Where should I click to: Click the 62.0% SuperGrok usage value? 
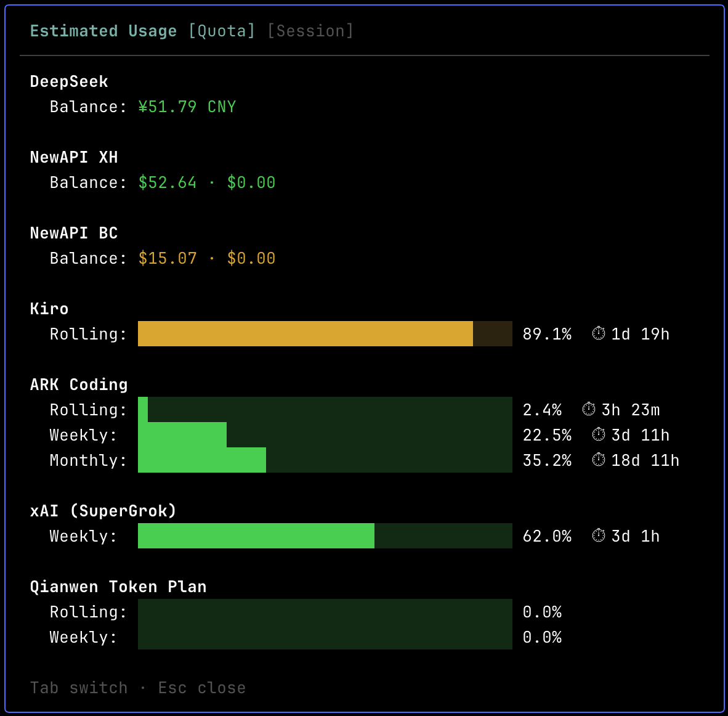(547, 536)
